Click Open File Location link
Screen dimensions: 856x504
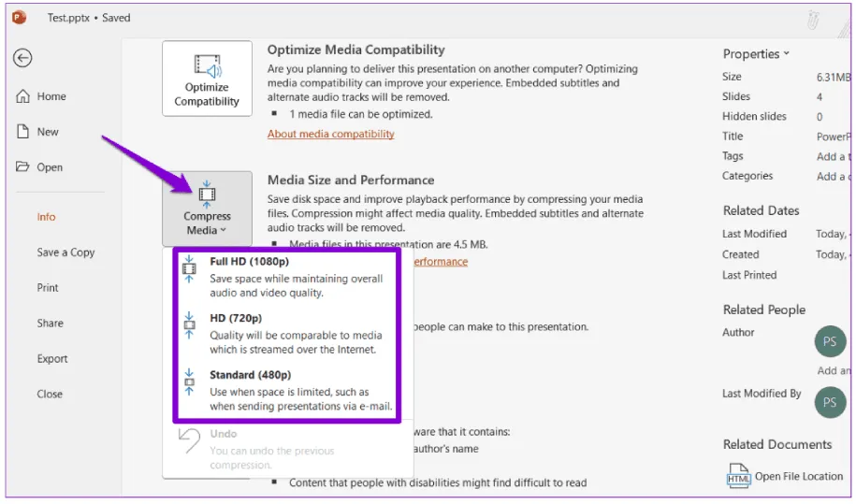point(798,476)
